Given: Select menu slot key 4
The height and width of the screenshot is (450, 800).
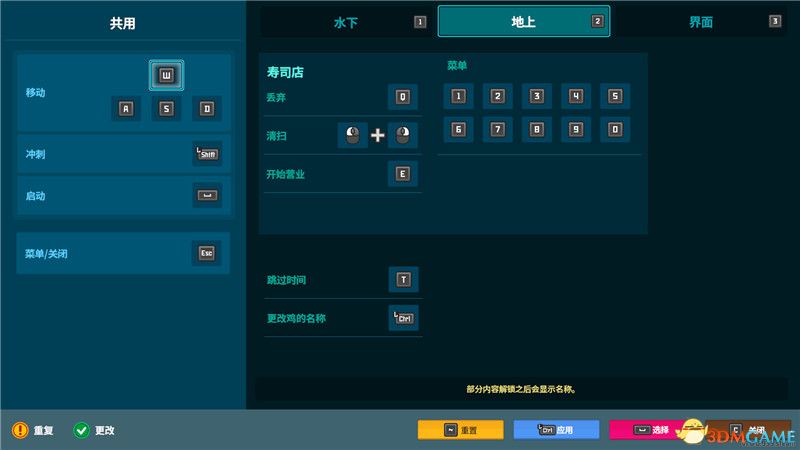Looking at the screenshot, I should point(576,96).
